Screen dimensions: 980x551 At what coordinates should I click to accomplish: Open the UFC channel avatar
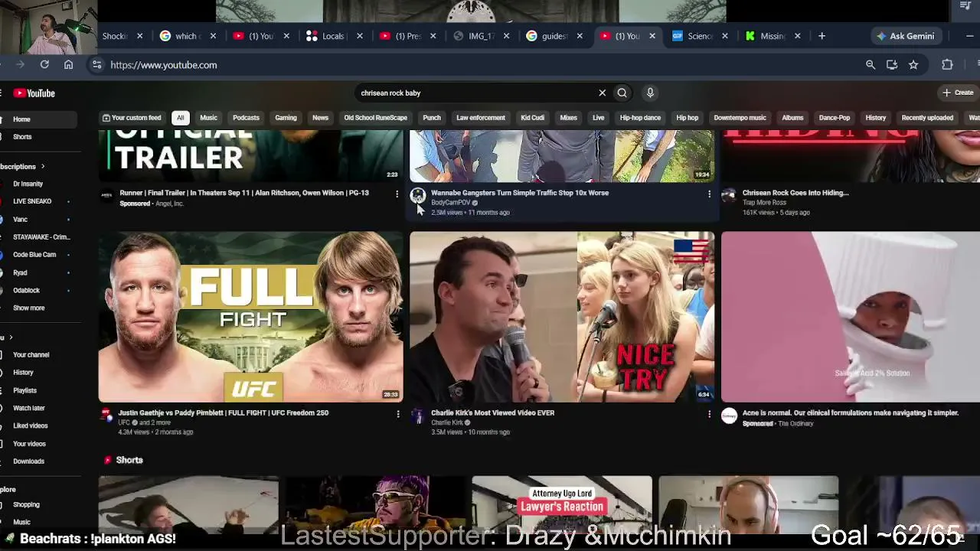pos(106,416)
